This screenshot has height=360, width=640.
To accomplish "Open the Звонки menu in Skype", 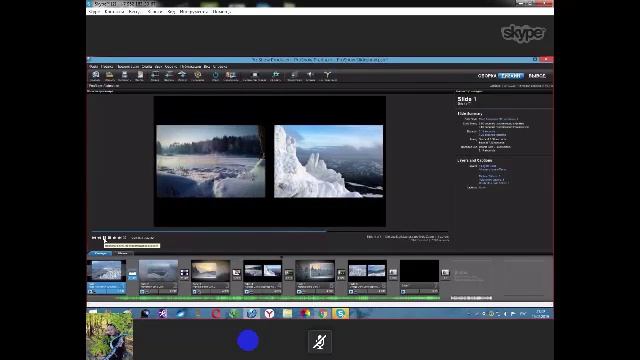I will pos(155,12).
